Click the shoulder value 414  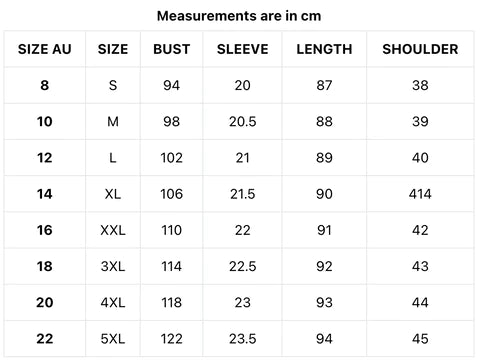[x=420, y=194]
